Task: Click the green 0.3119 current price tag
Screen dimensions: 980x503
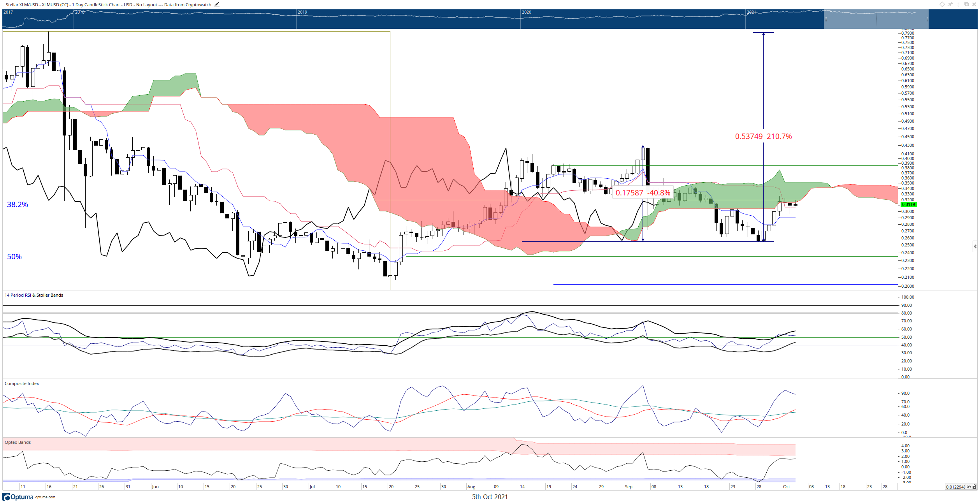Action: [909, 204]
